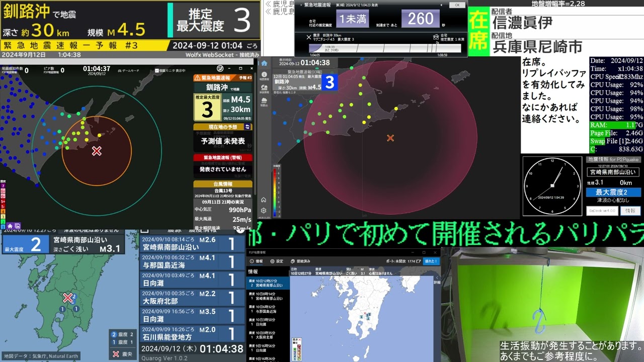Open the 設定 tab in P2P地震情報

(x=277, y=261)
